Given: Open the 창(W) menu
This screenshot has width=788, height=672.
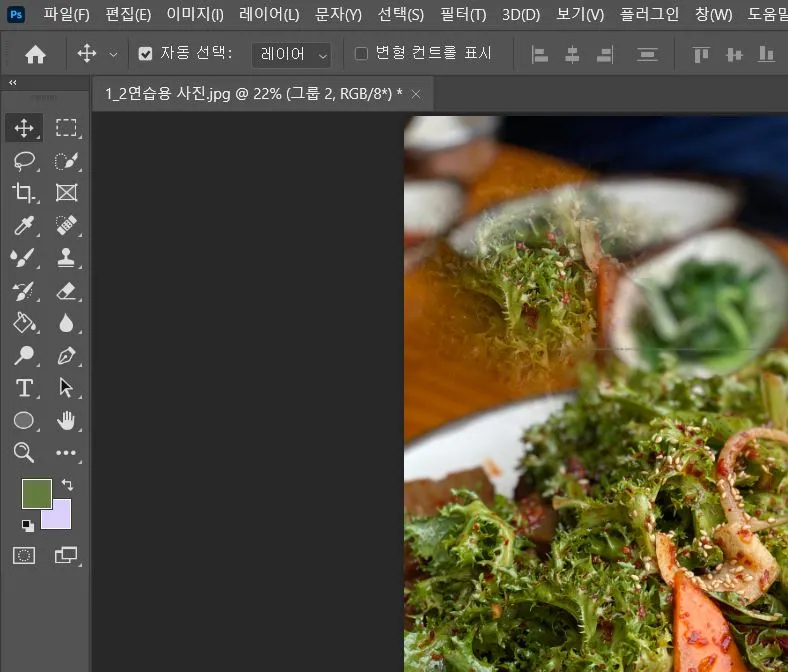Looking at the screenshot, I should coord(713,14).
